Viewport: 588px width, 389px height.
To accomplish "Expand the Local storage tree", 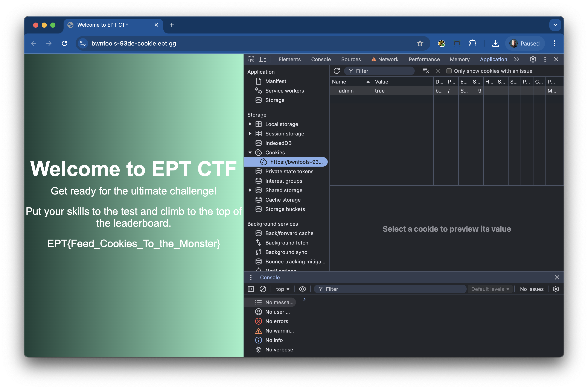I will point(250,124).
